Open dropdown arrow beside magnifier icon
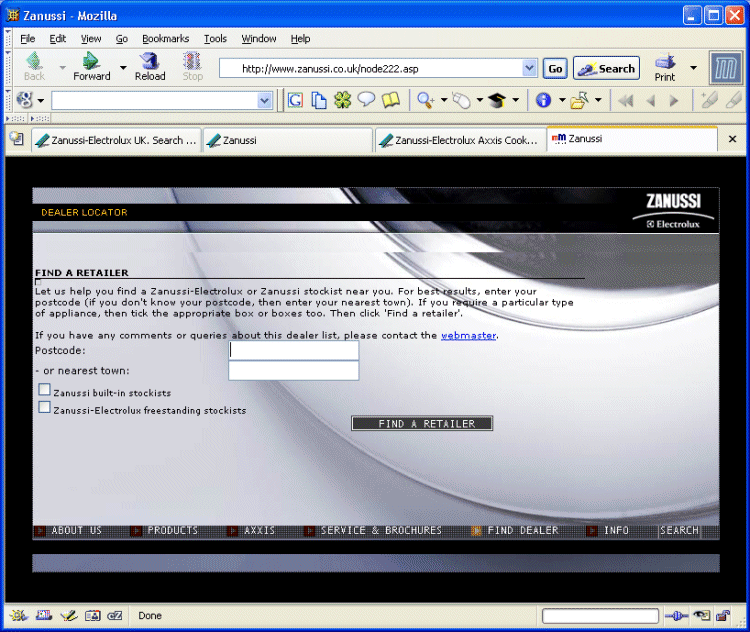 click(443, 100)
